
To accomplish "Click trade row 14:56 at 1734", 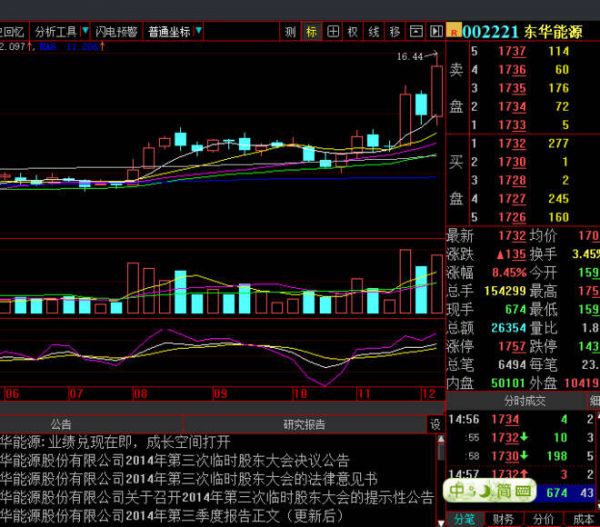I will click(523, 419).
